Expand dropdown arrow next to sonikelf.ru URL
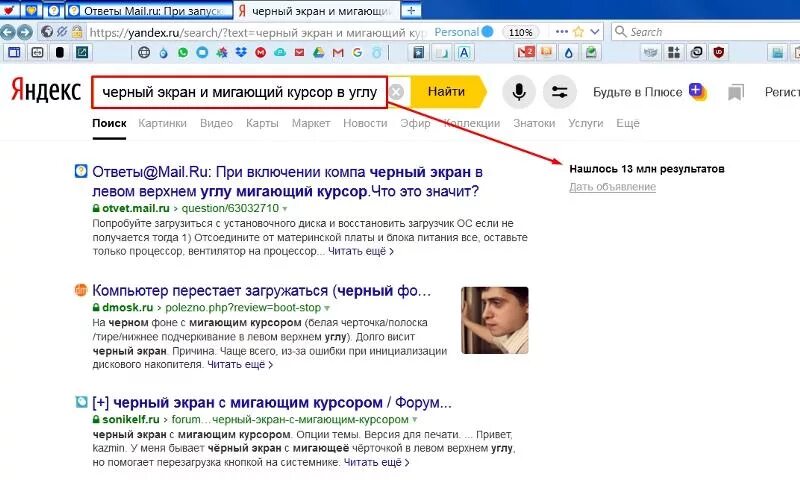Viewport: 800px width, 487px height. pos(415,420)
